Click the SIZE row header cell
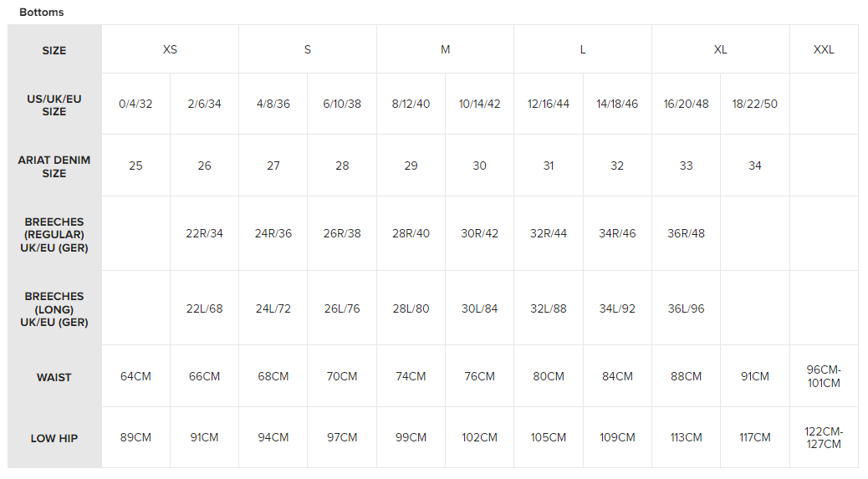 point(54,50)
